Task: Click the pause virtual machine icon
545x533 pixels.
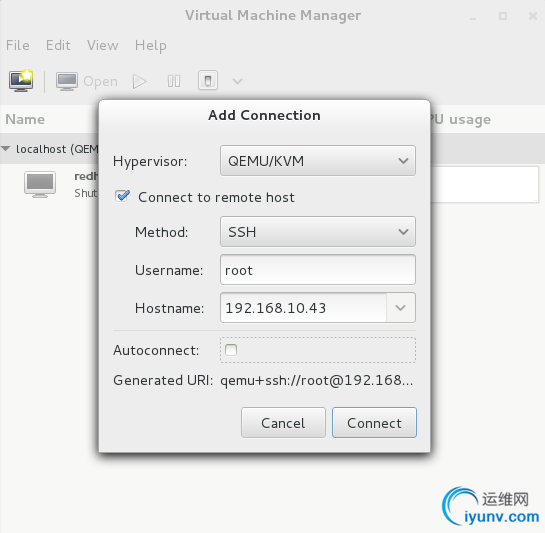Action: coord(174,81)
